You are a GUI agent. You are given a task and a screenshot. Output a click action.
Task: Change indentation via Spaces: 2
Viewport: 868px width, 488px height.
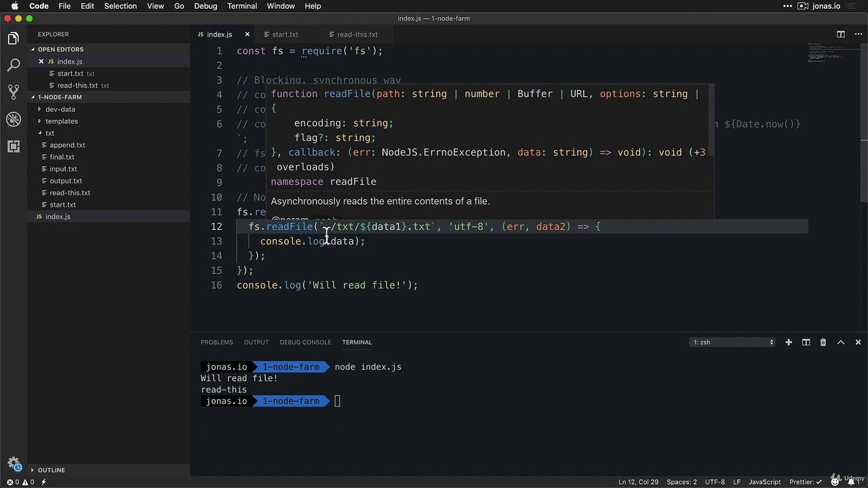pos(682,482)
